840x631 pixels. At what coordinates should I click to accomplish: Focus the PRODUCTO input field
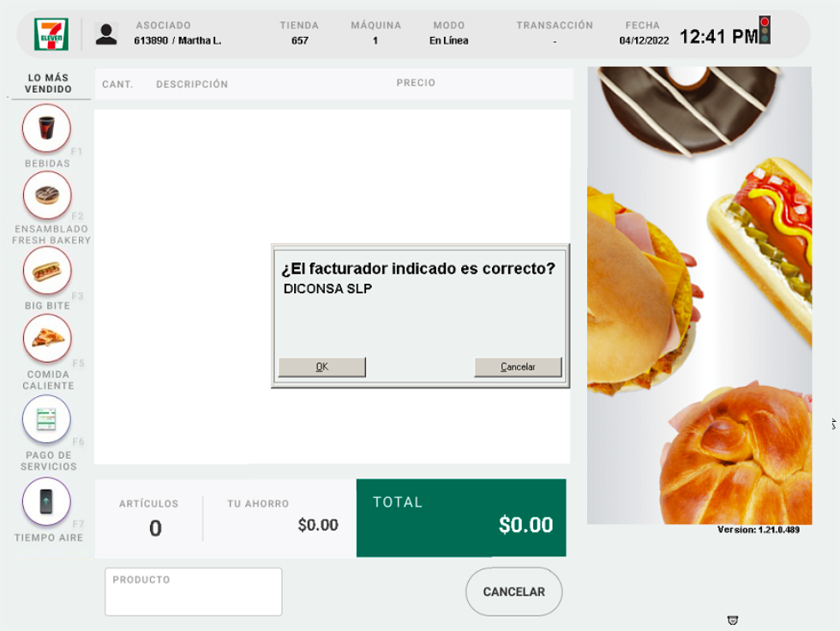[x=194, y=592]
